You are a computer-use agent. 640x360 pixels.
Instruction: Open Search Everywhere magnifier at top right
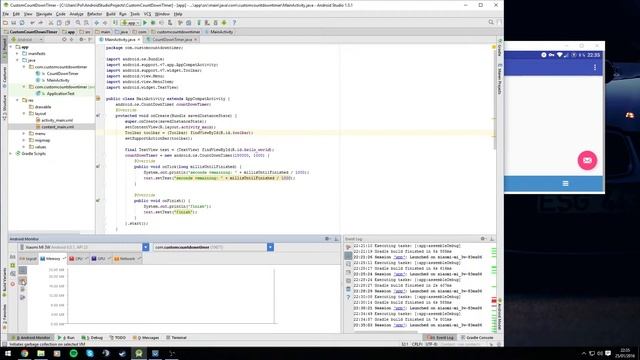pyautogui.click(x=491, y=22)
